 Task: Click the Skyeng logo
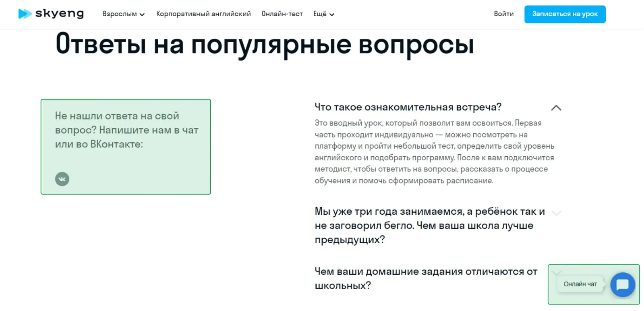[x=51, y=14]
